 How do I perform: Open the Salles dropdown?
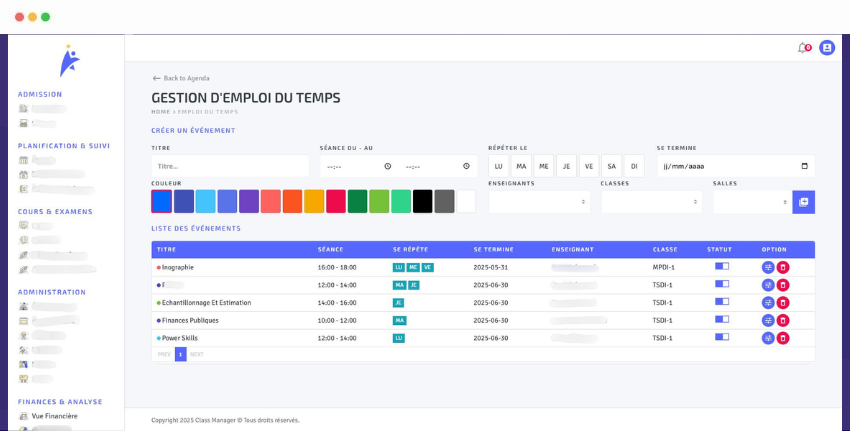752,202
